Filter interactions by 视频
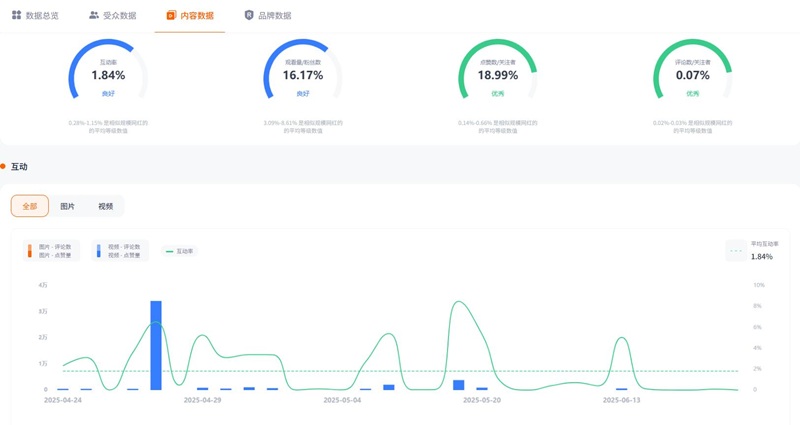This screenshot has width=800, height=425. 106,206
